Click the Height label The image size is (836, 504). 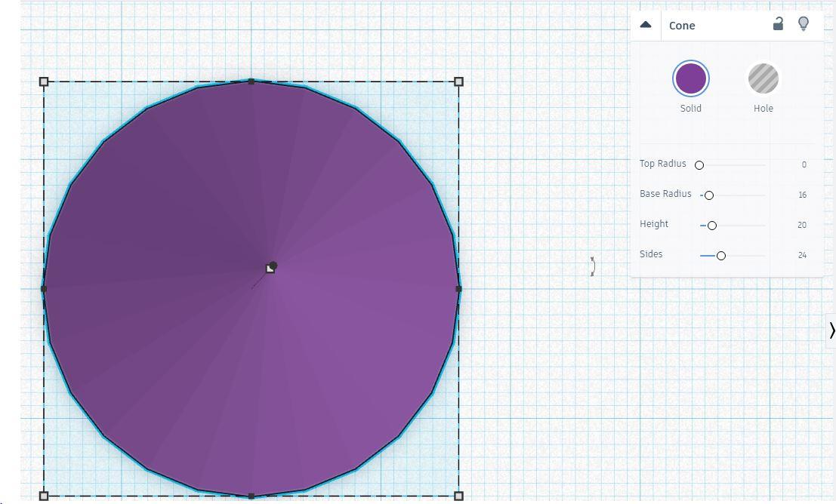click(x=654, y=224)
